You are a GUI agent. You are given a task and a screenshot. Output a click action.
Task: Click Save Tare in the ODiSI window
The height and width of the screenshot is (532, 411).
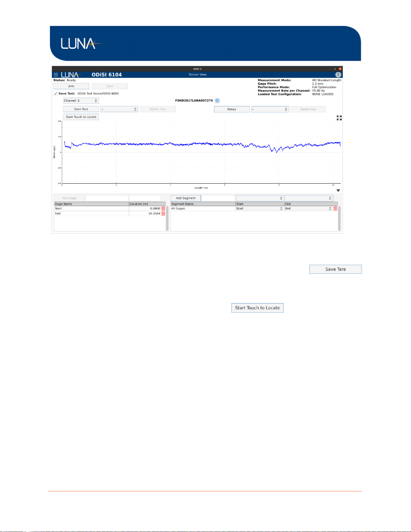[81, 109]
